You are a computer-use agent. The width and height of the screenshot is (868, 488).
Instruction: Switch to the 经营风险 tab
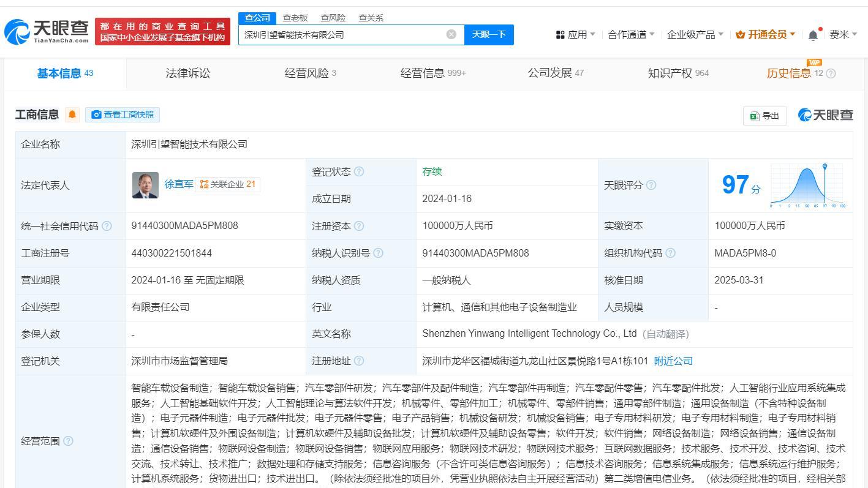(311, 73)
